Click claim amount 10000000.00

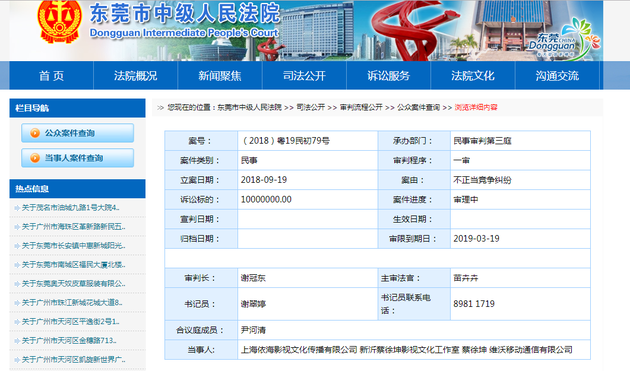266,199
